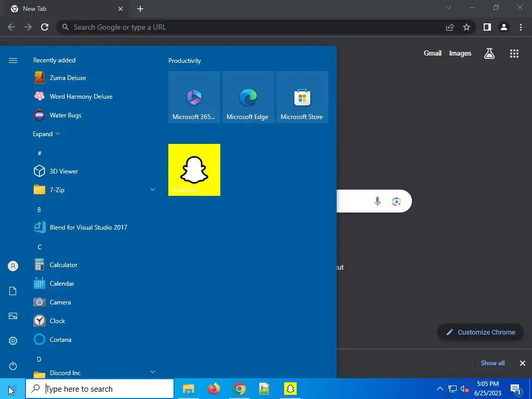The image size is (532, 399).
Task: Open Pictures icon in Start sidebar
Action: 13,316
